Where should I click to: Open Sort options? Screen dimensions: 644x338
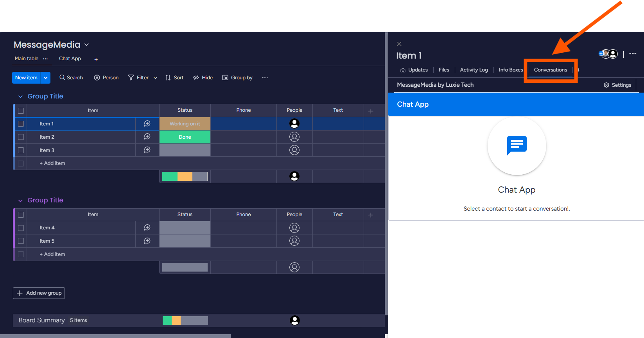tap(174, 78)
